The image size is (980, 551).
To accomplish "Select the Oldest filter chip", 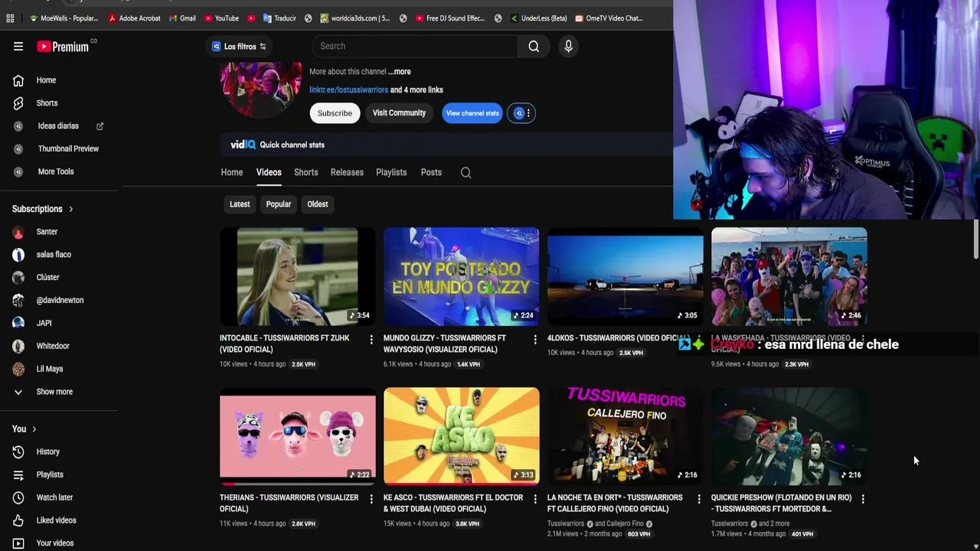I will 318,204.
